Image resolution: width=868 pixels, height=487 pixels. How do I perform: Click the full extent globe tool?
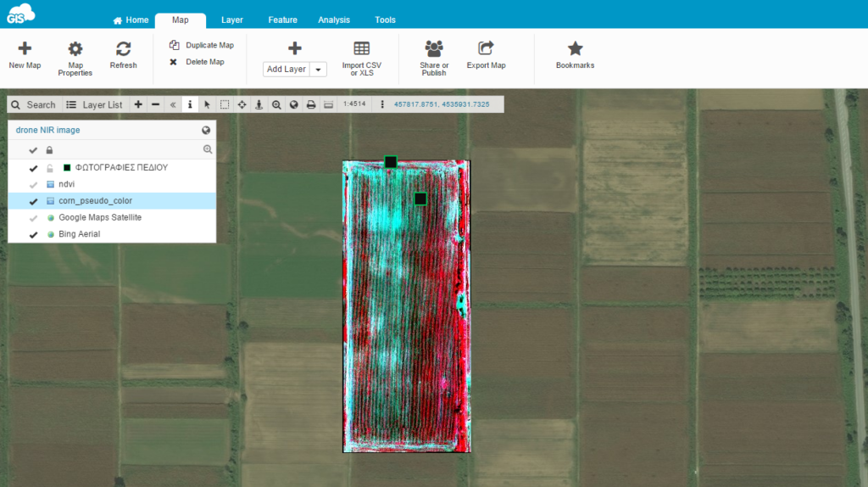click(294, 104)
